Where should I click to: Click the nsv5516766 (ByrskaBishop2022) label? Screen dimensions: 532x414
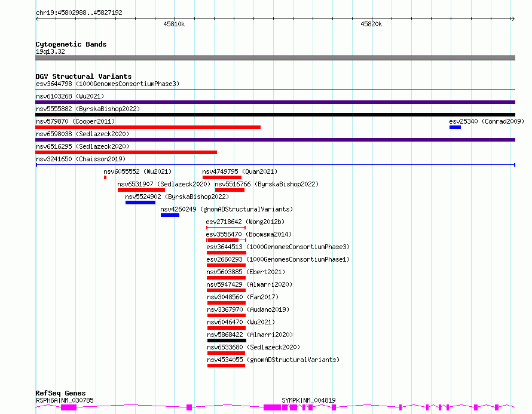[267, 184]
